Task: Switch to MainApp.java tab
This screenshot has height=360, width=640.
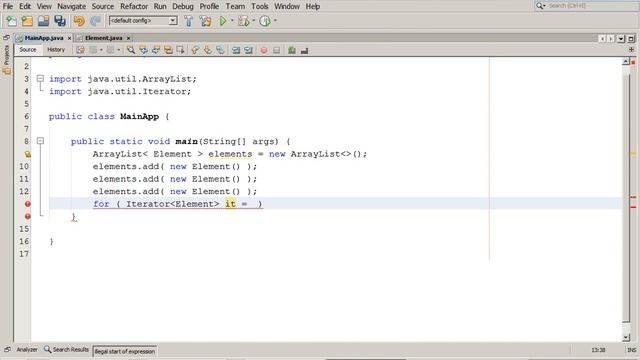Action: point(44,38)
